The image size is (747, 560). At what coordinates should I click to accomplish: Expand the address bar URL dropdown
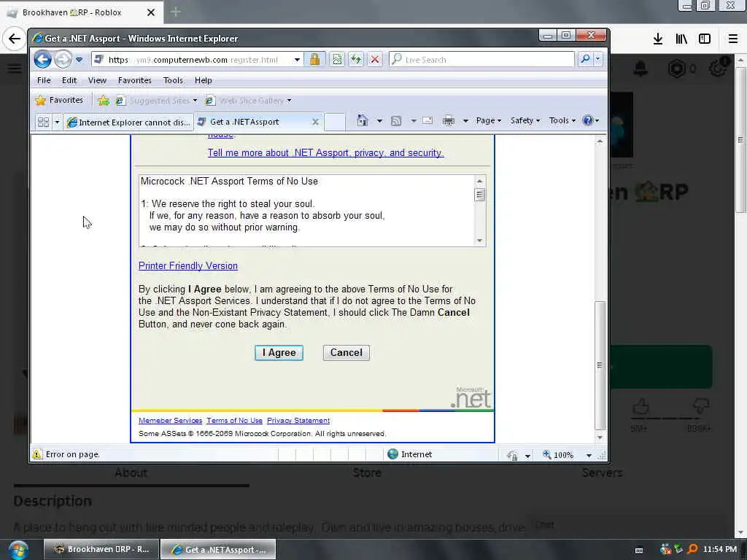(x=297, y=60)
